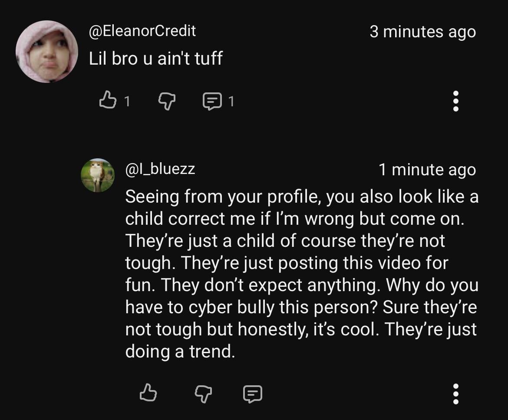Click the reply text starting 'Seeing from your profile'
The width and height of the screenshot is (508, 420).
click(301, 197)
